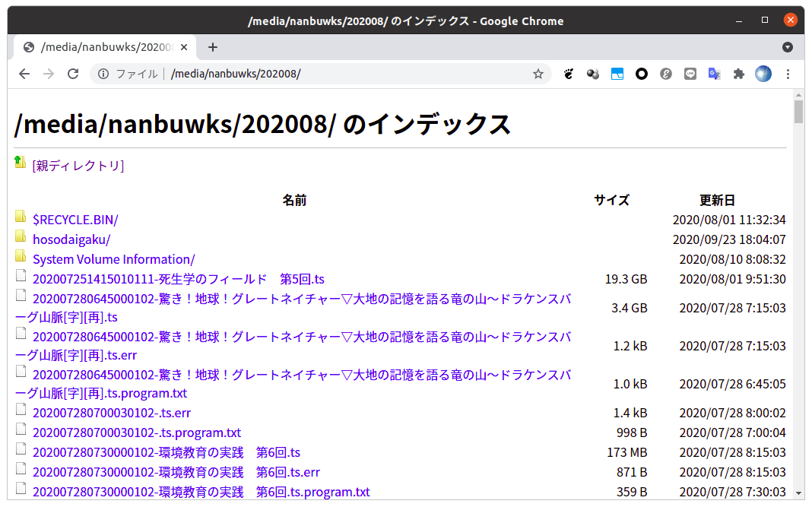Image resolution: width=812 pixels, height=507 pixels.
Task: Open the グレートネイチャー [字][再].ts file link
Action: tap(293, 308)
